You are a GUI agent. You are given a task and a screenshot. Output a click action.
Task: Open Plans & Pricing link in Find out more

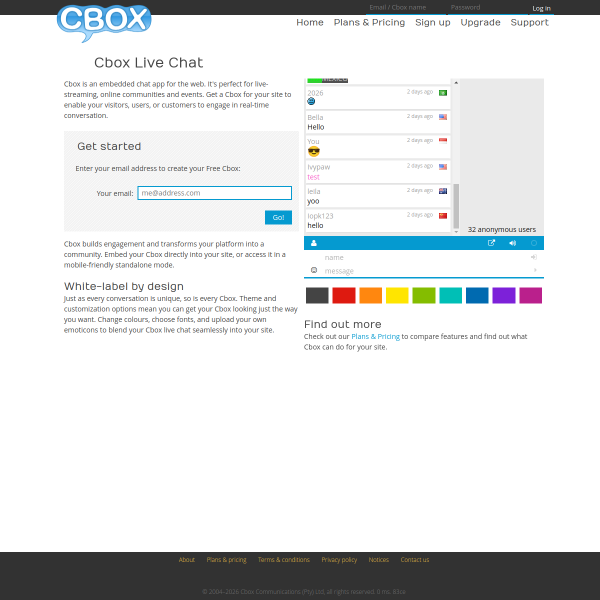coord(375,336)
